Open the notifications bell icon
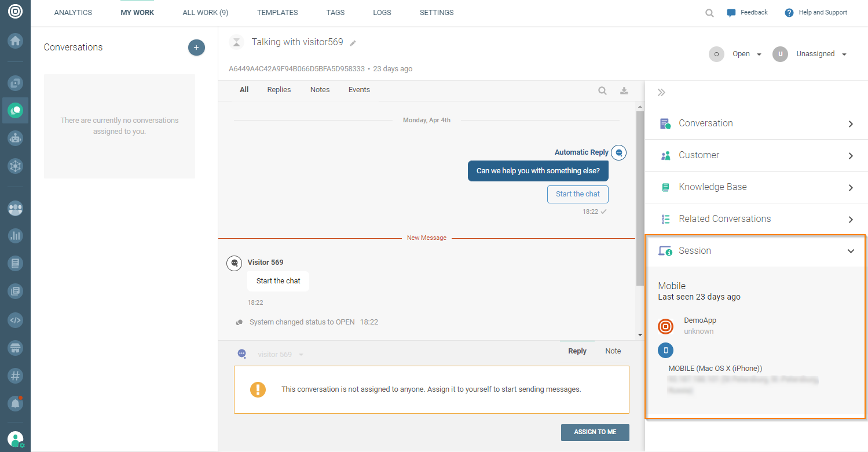868x452 pixels. [x=15, y=402]
